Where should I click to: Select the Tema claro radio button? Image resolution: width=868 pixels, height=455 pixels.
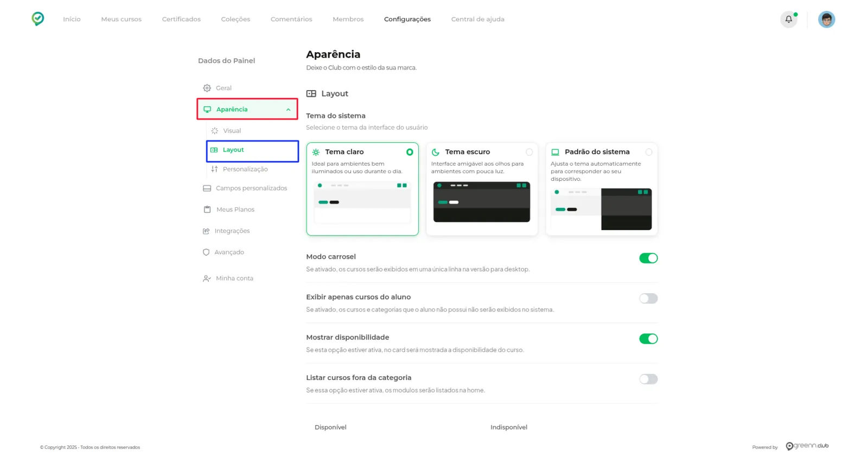(410, 152)
